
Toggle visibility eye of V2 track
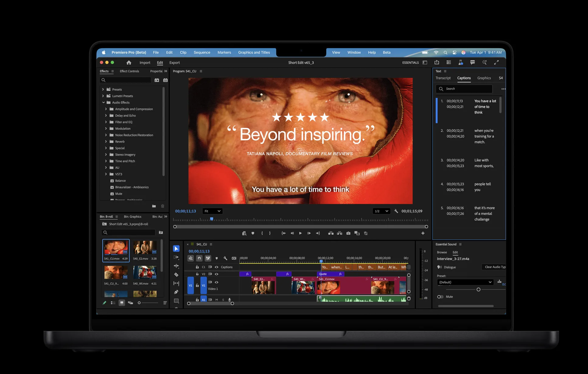point(216,274)
